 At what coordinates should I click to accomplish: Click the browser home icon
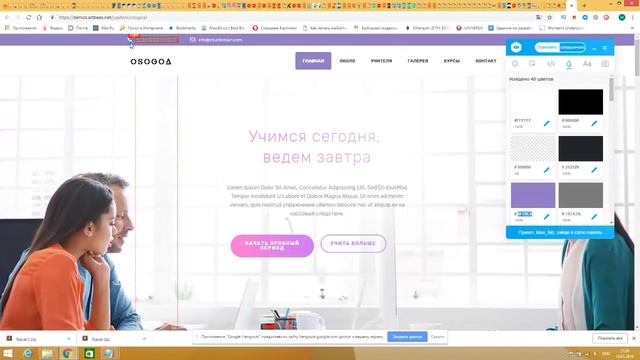coord(39,18)
